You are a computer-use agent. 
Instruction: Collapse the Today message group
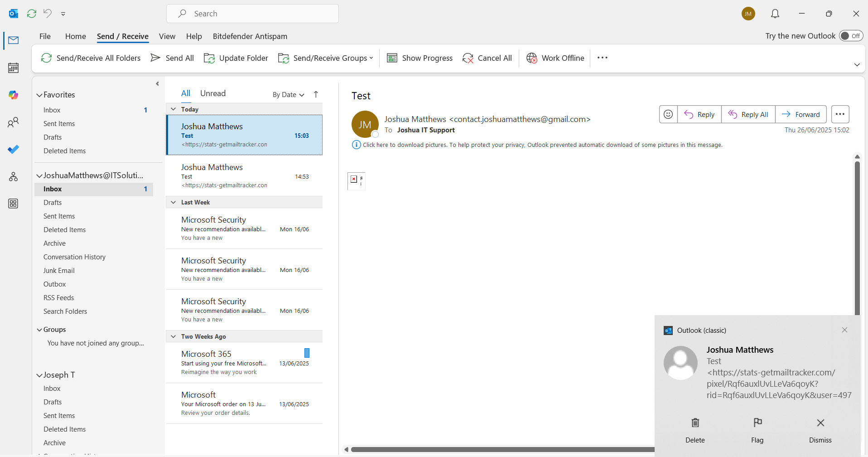coord(173,109)
